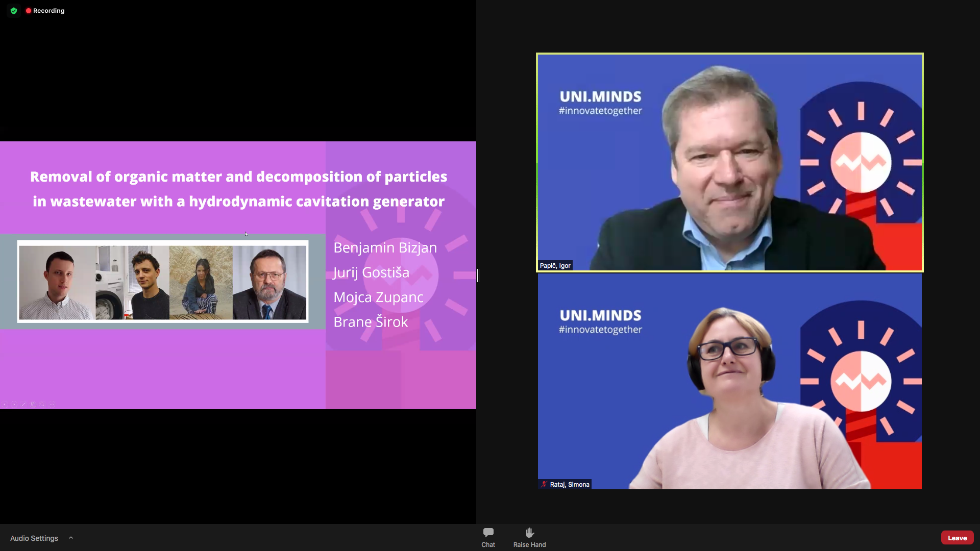Viewport: 980px width, 551px height.
Task: Click the name 'Jurij Gostiša' on slide
Action: coord(371,272)
